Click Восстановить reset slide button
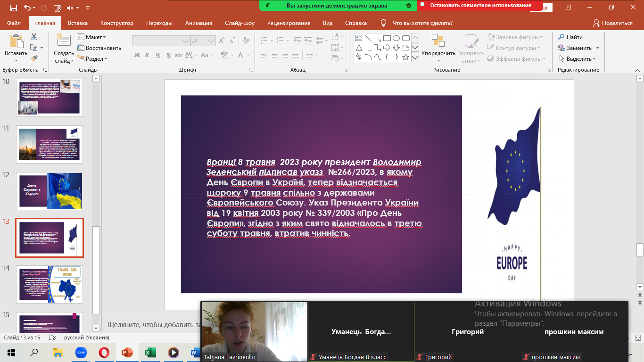Screen dimensions: 644x362 click(99, 48)
